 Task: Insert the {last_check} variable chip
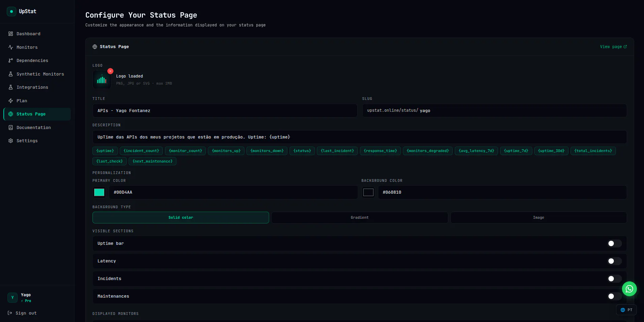(110, 162)
